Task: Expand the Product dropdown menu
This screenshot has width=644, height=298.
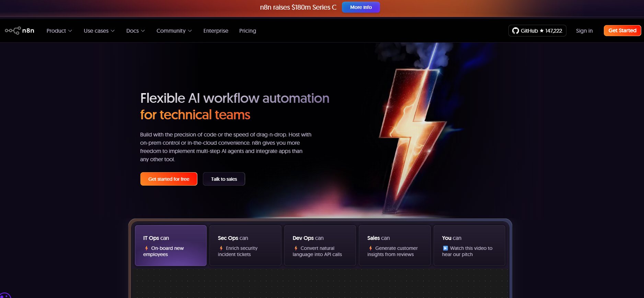Action: pos(59,31)
